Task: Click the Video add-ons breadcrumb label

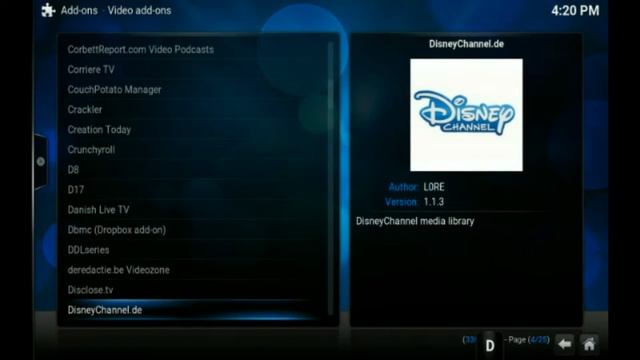Action: (139, 10)
